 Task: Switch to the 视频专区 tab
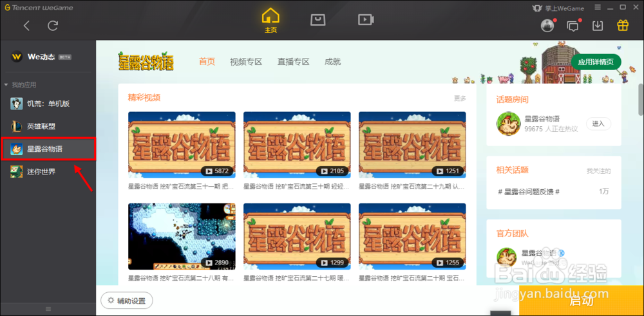246,62
